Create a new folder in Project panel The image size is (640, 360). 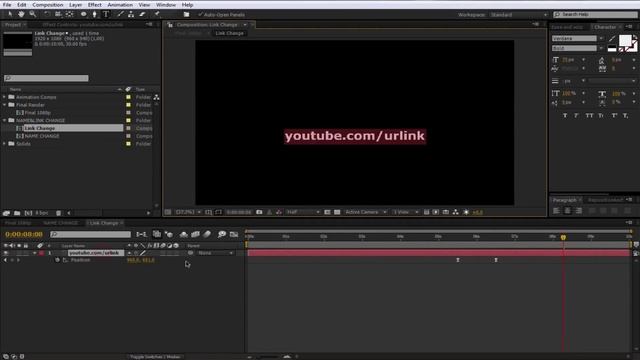click(x=17, y=213)
